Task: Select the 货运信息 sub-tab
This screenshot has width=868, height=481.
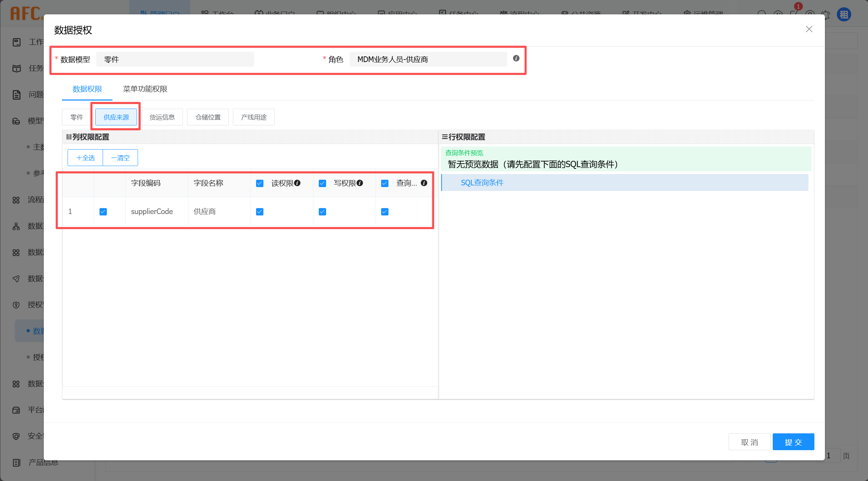Action: [162, 117]
